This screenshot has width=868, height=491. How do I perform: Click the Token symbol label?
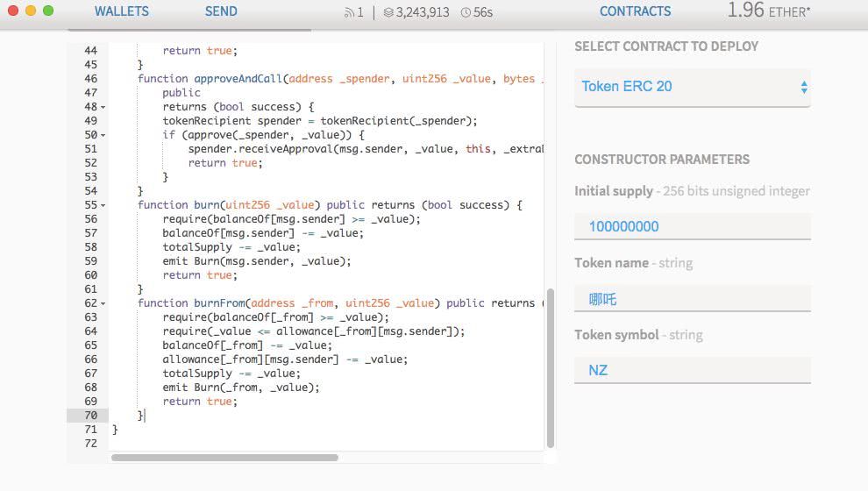[x=616, y=335]
